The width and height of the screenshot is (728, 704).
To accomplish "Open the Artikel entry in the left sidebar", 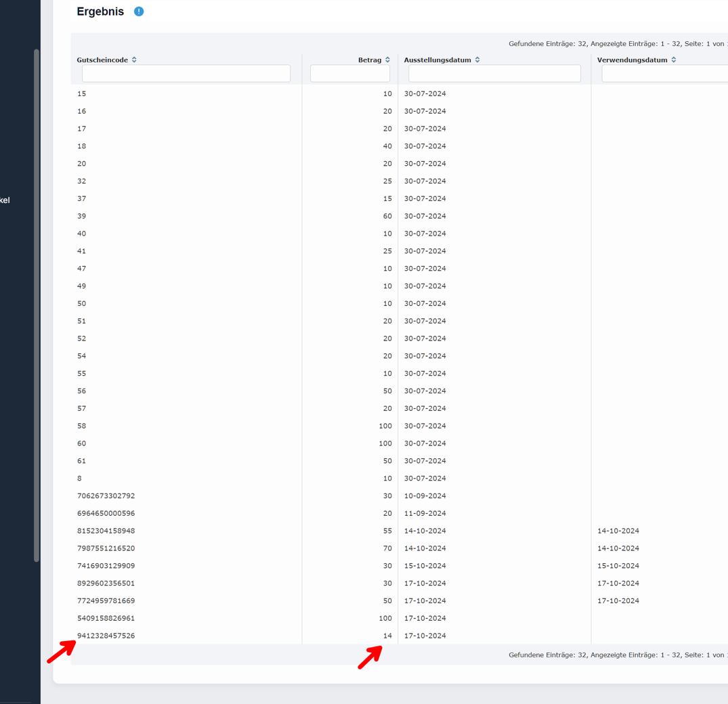I will point(5,200).
